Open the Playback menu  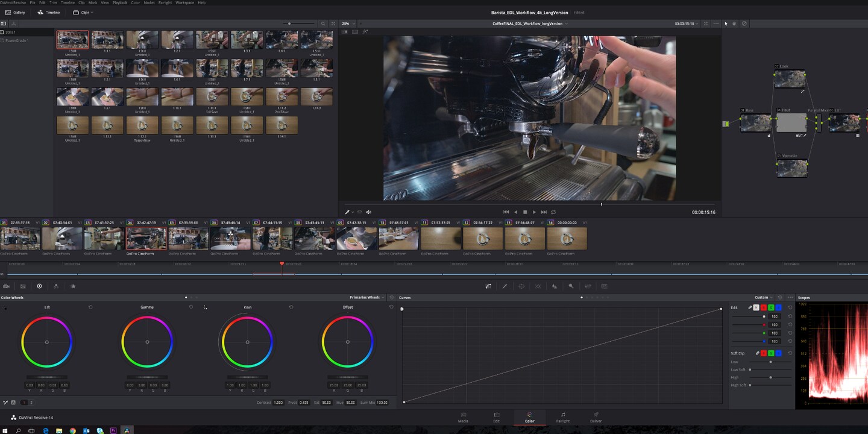(119, 2)
